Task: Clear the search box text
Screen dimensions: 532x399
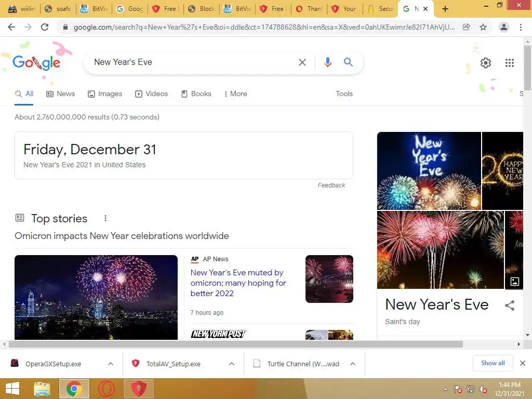Action: pos(302,62)
